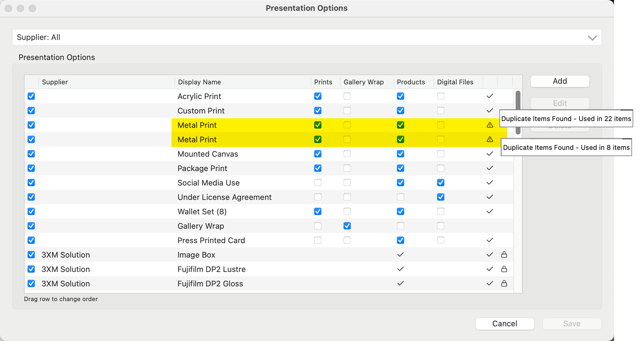
Task: Click the Supplier dropdown chevron arrow
Action: pyautogui.click(x=592, y=38)
